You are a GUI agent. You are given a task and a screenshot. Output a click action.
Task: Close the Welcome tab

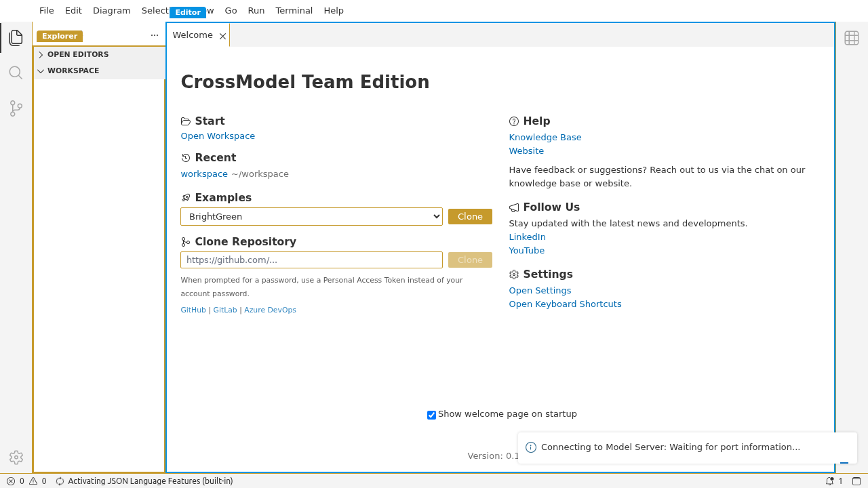(222, 36)
